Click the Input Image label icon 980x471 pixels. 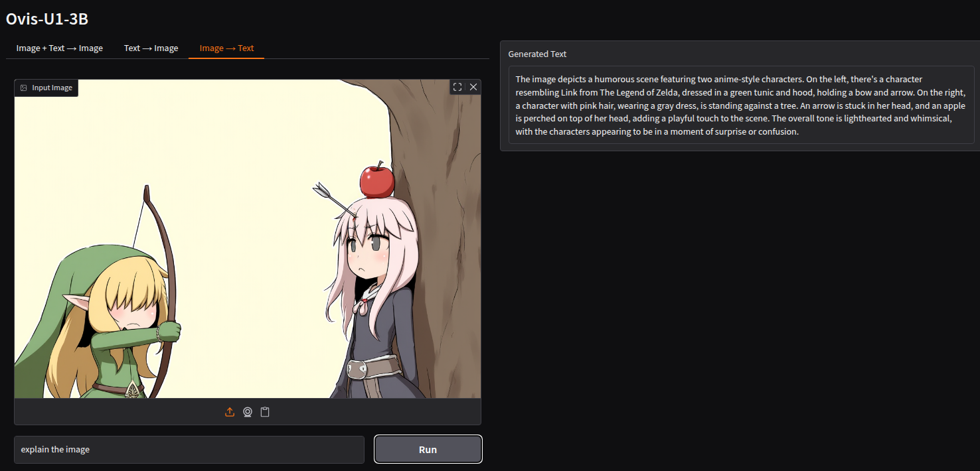(24, 88)
